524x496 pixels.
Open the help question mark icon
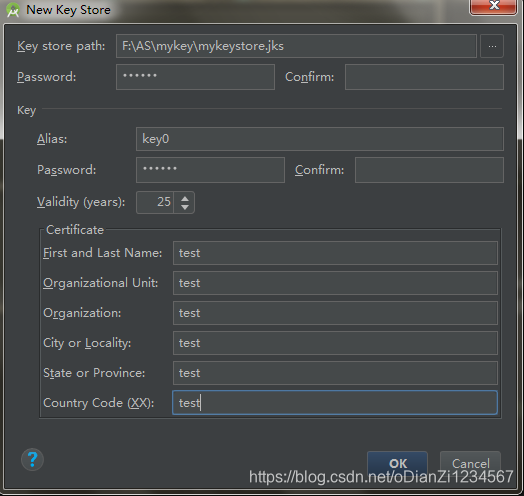(x=32, y=460)
